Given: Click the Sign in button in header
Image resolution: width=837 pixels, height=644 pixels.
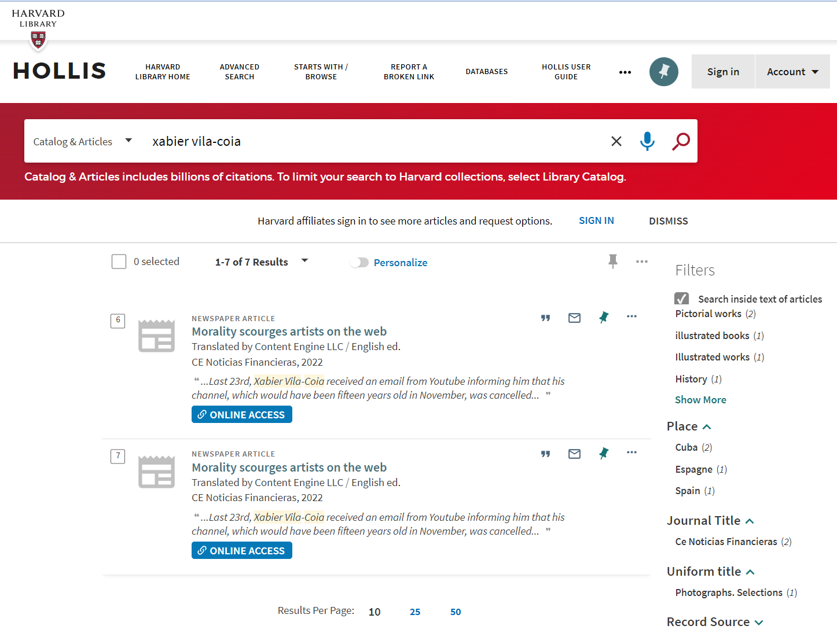Looking at the screenshot, I should (723, 72).
